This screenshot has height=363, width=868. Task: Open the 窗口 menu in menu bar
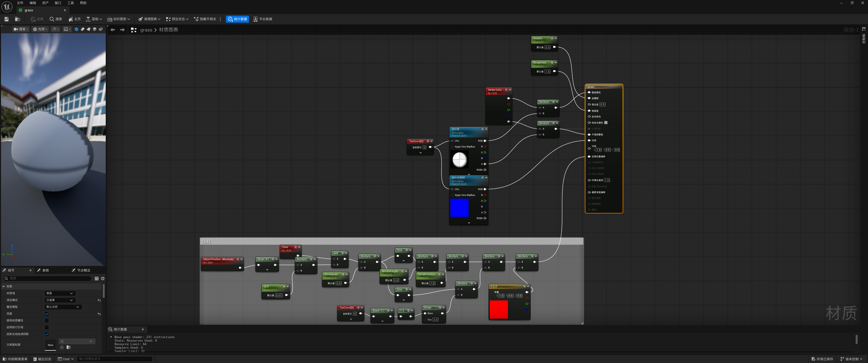click(58, 3)
